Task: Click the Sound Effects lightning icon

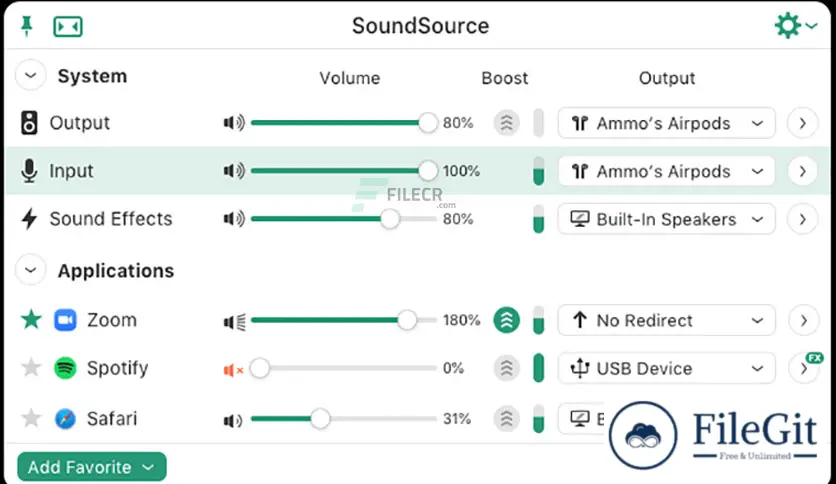Action: 29,219
